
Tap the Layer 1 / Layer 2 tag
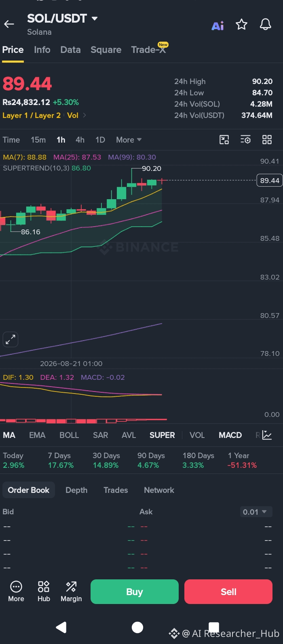point(32,115)
